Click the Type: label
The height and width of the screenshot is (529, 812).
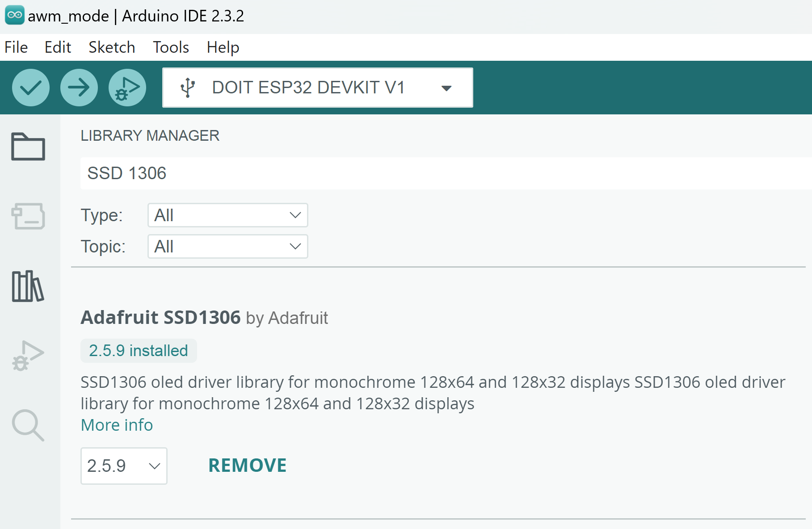click(x=102, y=215)
